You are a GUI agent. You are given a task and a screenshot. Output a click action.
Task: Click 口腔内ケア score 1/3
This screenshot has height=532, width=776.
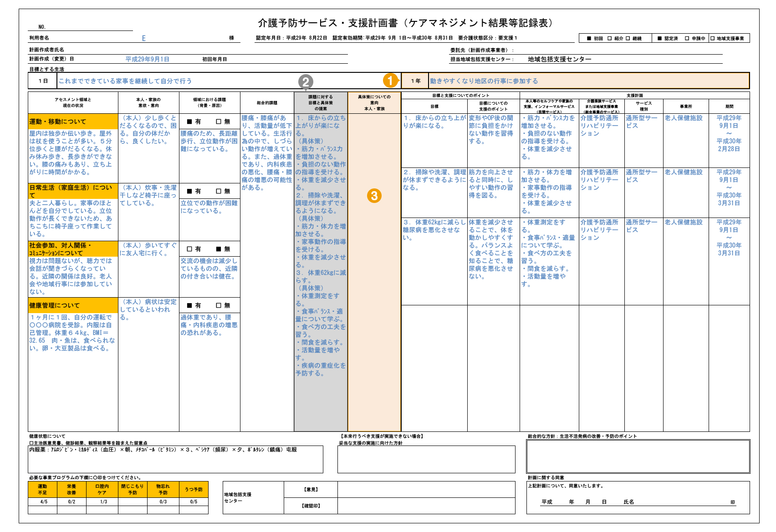click(103, 502)
